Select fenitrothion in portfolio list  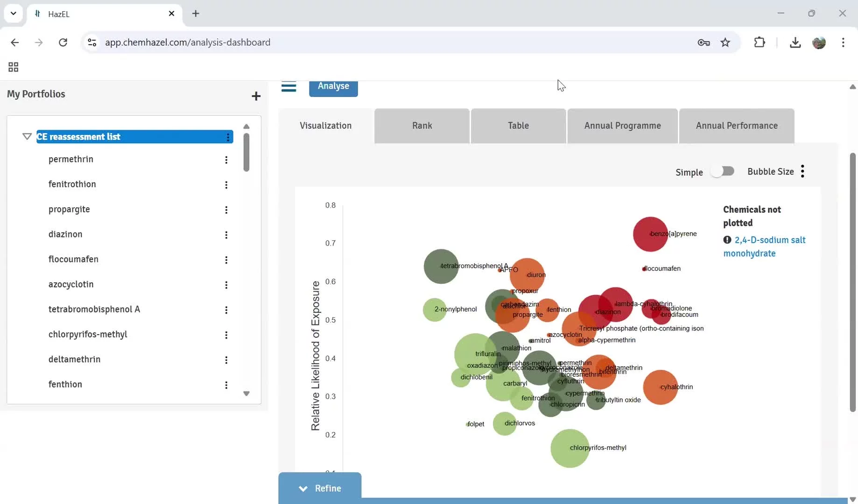coord(72,184)
